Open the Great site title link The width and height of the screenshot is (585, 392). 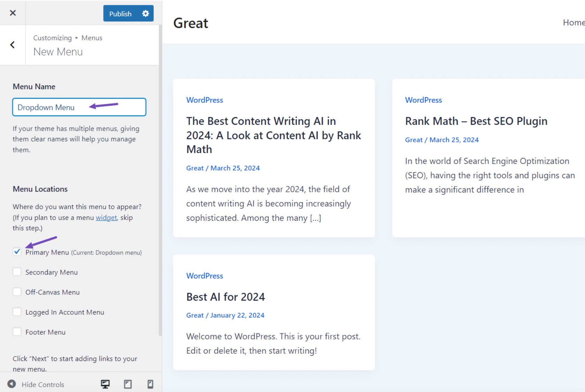[191, 23]
